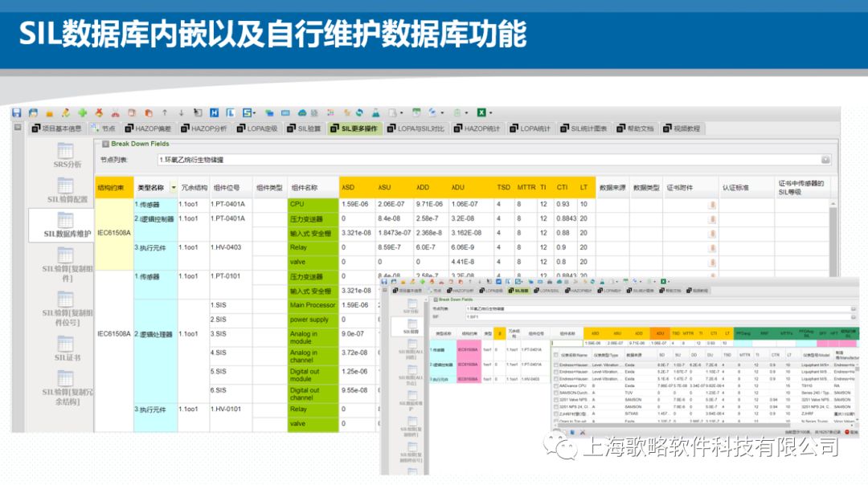Click the Save disk icon in main toolbar
Viewport: 868px width, 485px height.
click(x=17, y=112)
